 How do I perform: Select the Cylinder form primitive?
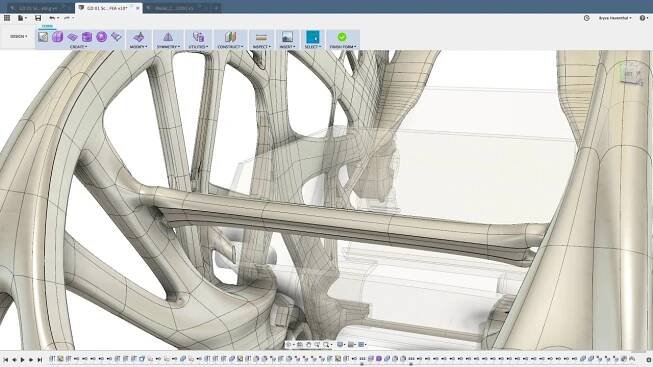[x=87, y=37]
